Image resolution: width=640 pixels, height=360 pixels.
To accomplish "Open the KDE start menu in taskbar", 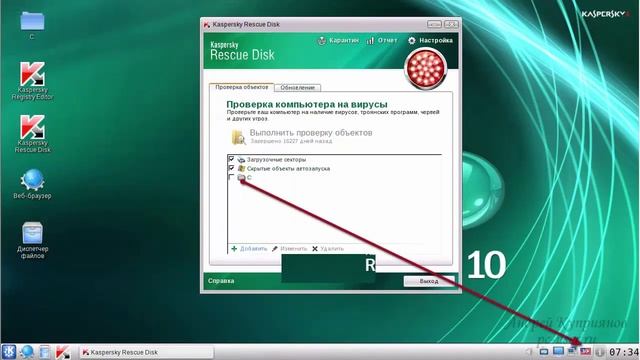I will (9, 352).
